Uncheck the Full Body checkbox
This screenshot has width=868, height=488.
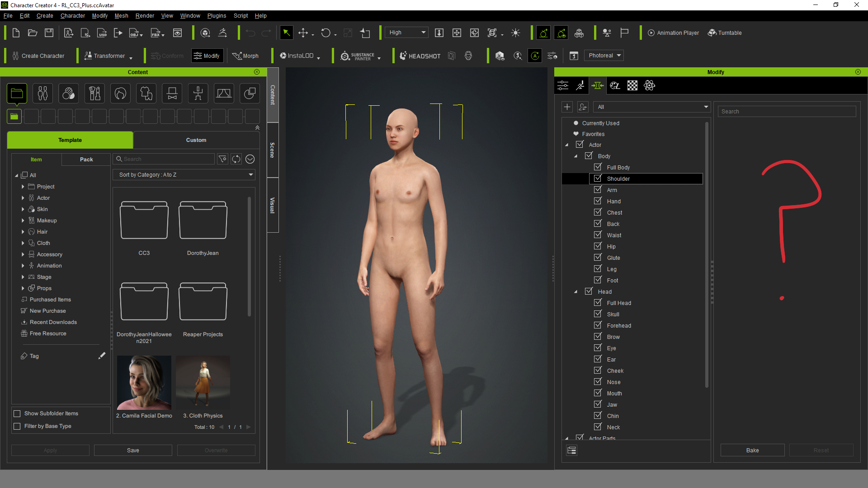click(x=598, y=167)
